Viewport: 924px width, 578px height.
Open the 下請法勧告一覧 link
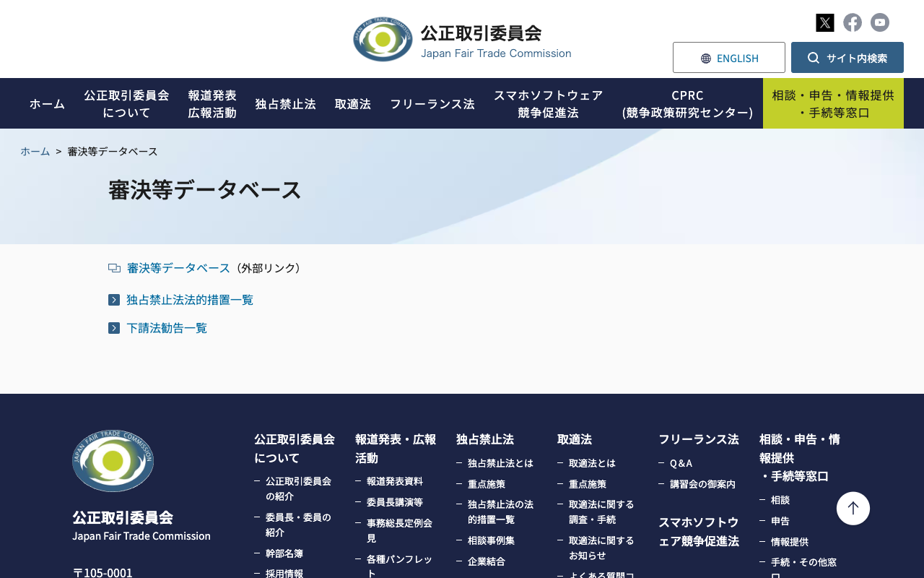click(167, 328)
